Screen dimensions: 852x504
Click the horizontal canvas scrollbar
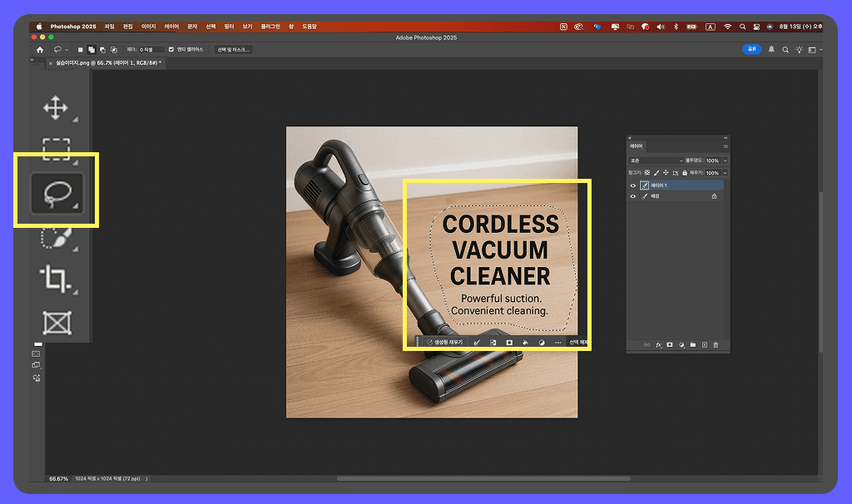click(x=483, y=478)
